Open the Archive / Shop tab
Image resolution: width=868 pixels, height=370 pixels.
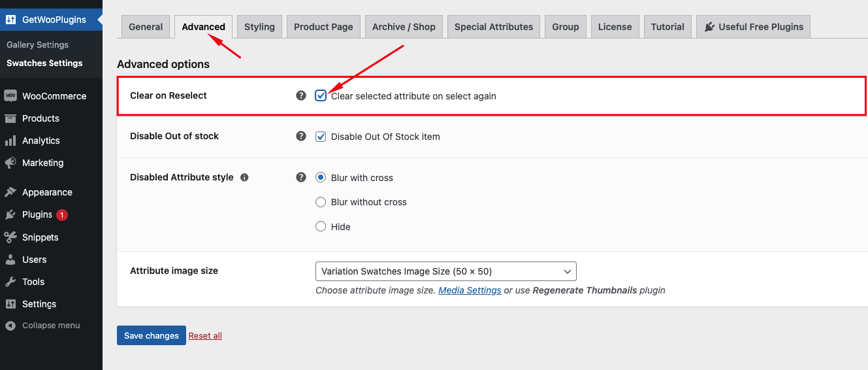pos(404,27)
